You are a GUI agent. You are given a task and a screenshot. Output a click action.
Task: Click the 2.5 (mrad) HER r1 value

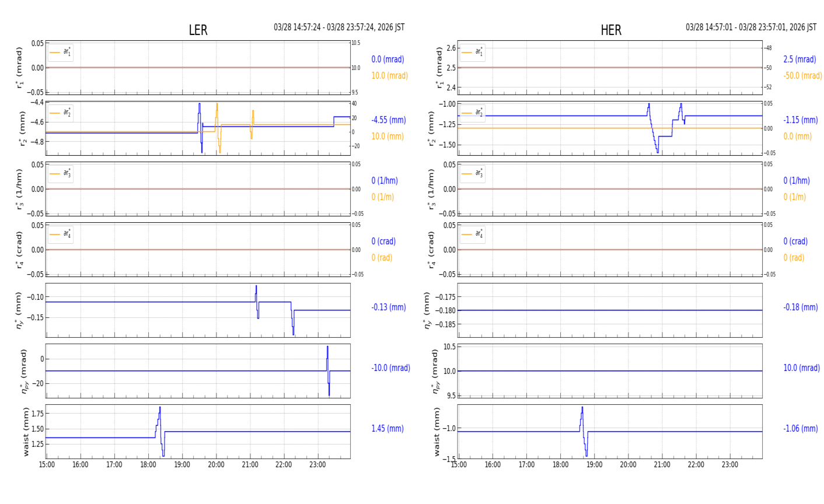pos(799,60)
